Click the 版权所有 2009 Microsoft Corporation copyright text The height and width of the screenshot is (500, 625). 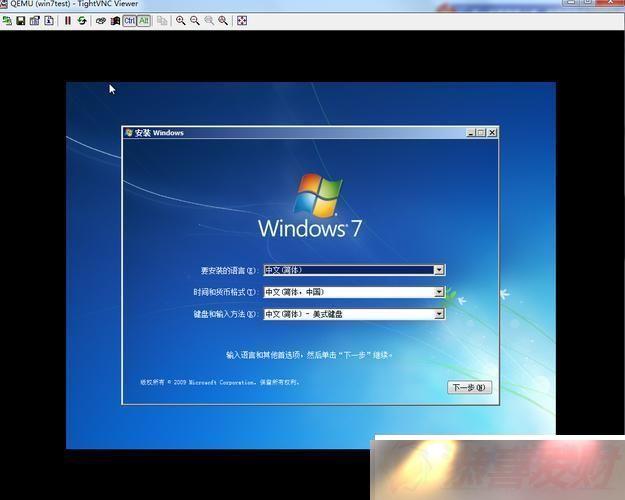click(220, 382)
